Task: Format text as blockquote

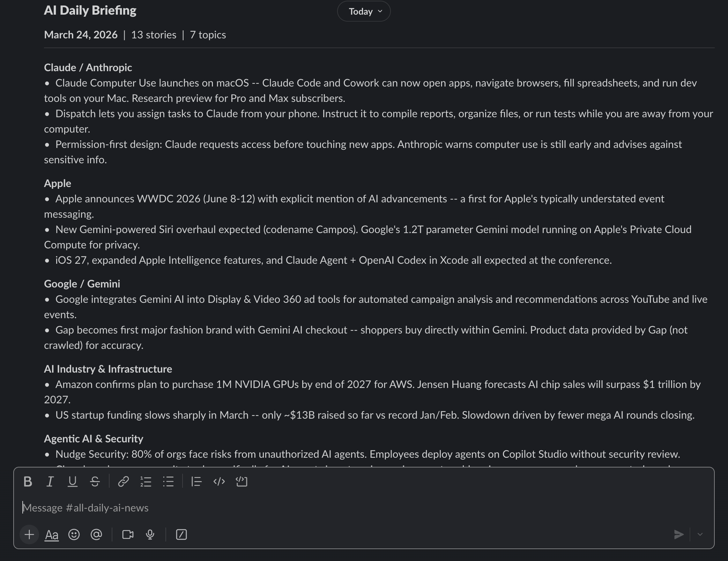Action: [x=196, y=482]
